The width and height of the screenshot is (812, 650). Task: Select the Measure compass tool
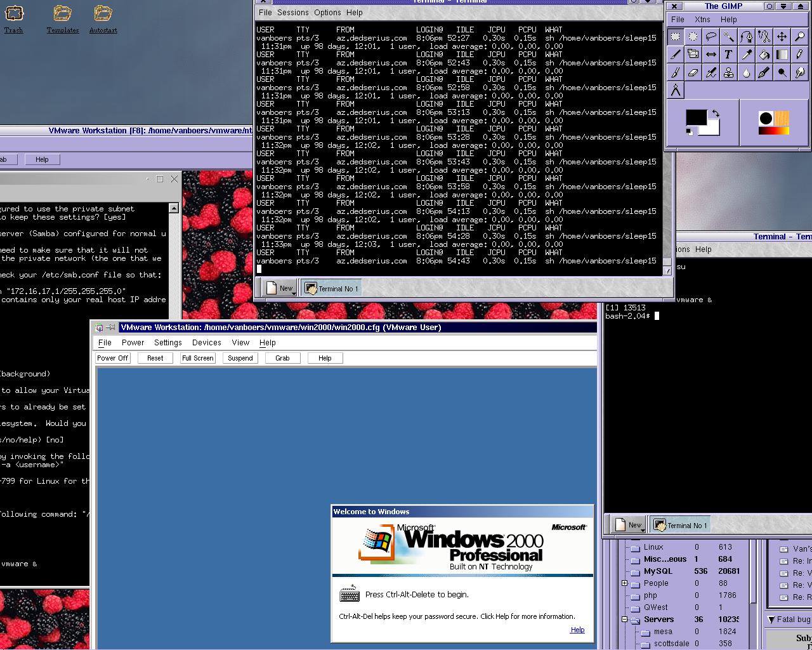(676, 90)
